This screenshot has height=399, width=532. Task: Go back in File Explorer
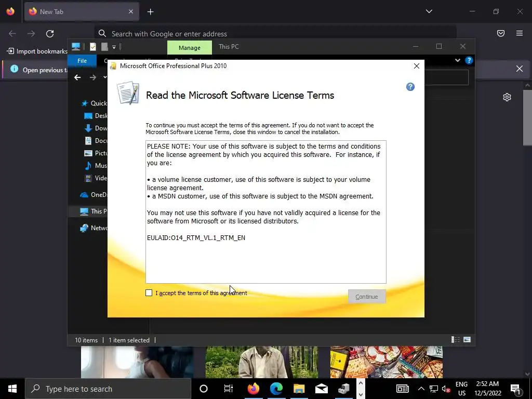pos(77,77)
